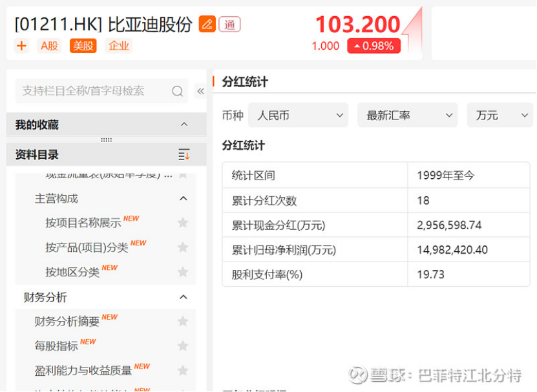The width and height of the screenshot is (537, 392).
Task: Add stock with the orange plus icon
Action: click(21, 46)
